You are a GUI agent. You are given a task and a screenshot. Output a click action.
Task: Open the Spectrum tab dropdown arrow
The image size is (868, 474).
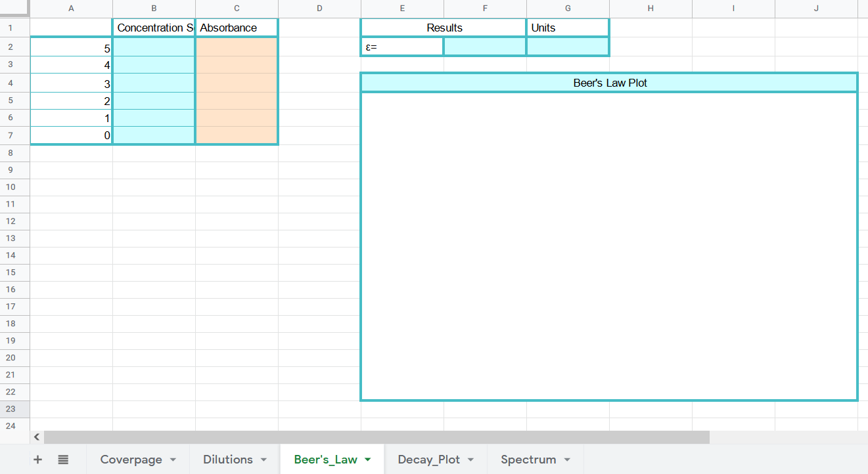pyautogui.click(x=567, y=460)
